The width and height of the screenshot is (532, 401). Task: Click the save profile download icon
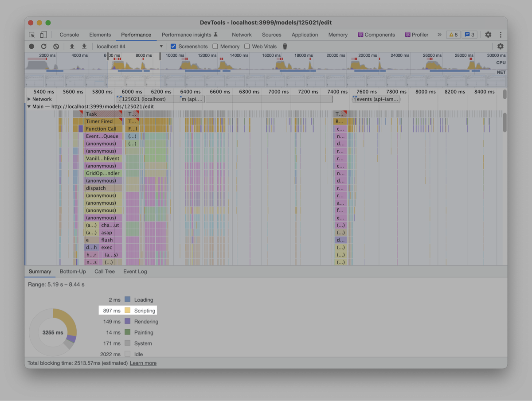(84, 46)
